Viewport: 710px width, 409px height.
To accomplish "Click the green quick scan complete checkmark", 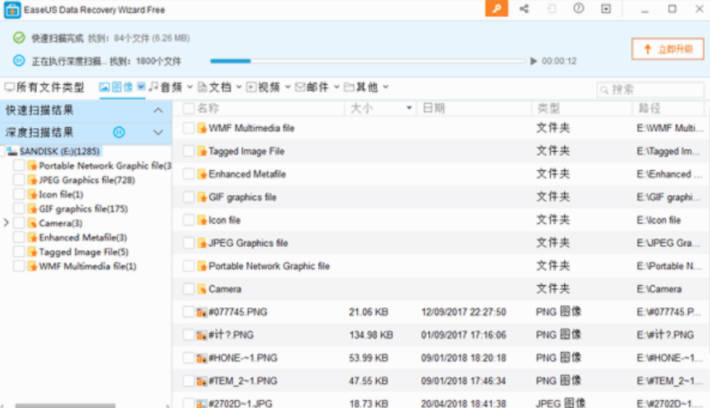I will point(19,38).
